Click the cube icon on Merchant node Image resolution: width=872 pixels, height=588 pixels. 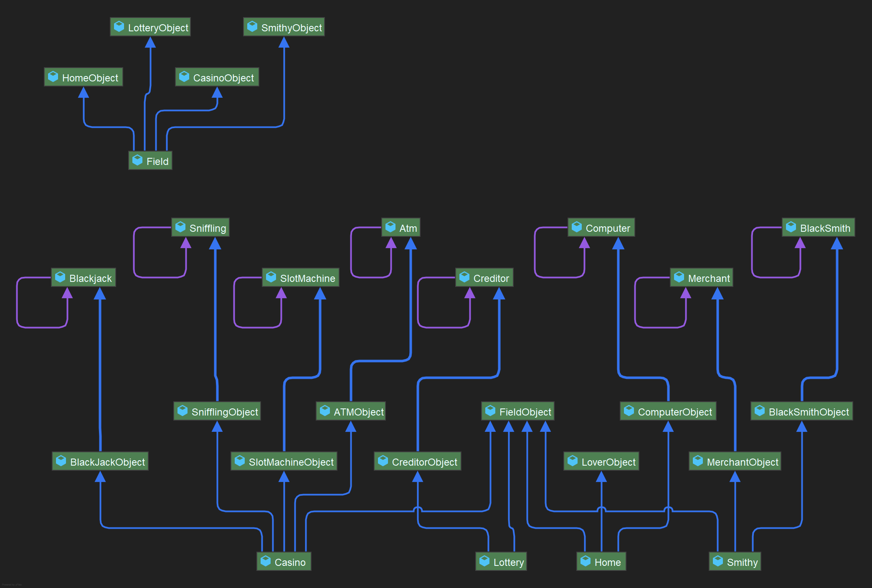coord(679,277)
